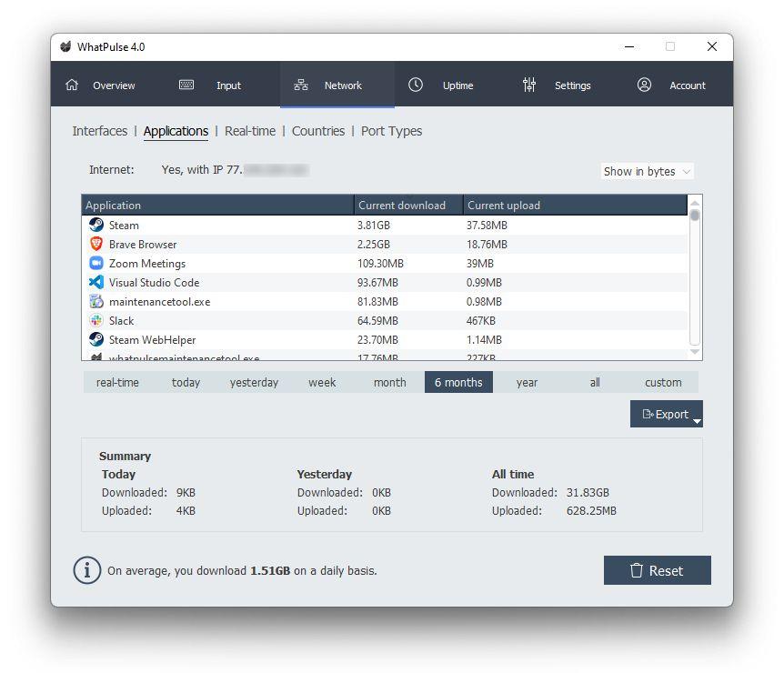784x673 pixels.
Task: Click the 31.83GB all time downloaded value
Action: (588, 493)
